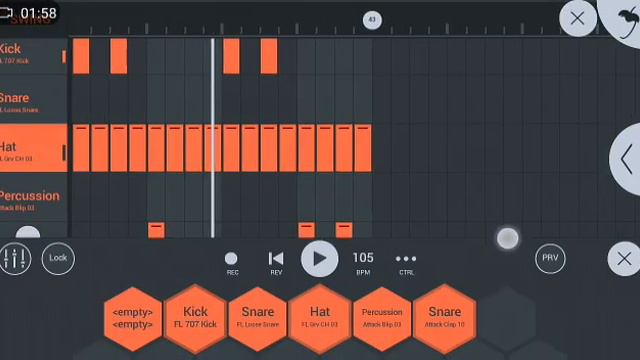Close the step sequencer editor
The width and height of the screenshot is (640, 360).
pyautogui.click(x=578, y=18)
